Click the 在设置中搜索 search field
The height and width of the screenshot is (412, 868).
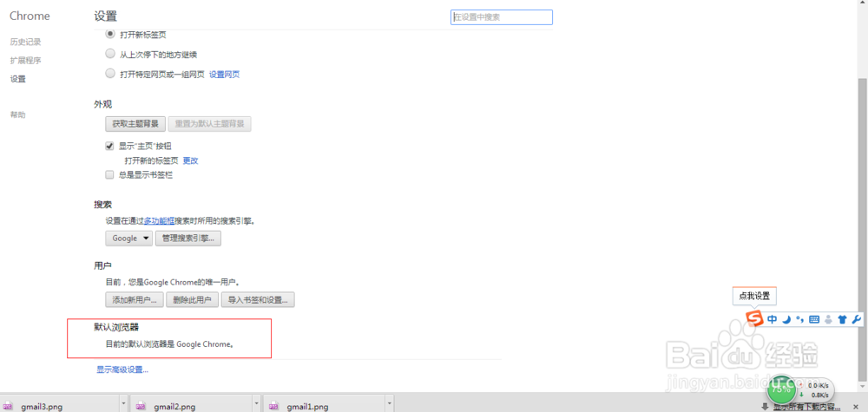tap(502, 17)
